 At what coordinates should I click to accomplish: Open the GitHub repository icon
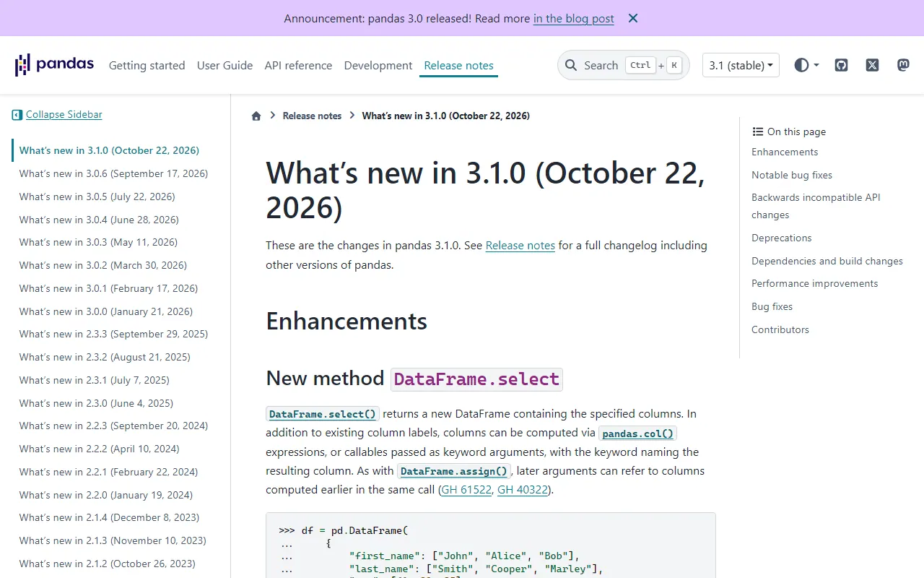click(841, 65)
